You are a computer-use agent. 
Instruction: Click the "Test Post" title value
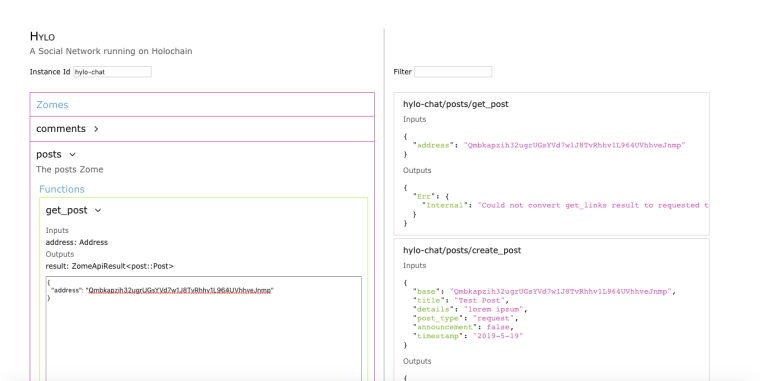479,300
